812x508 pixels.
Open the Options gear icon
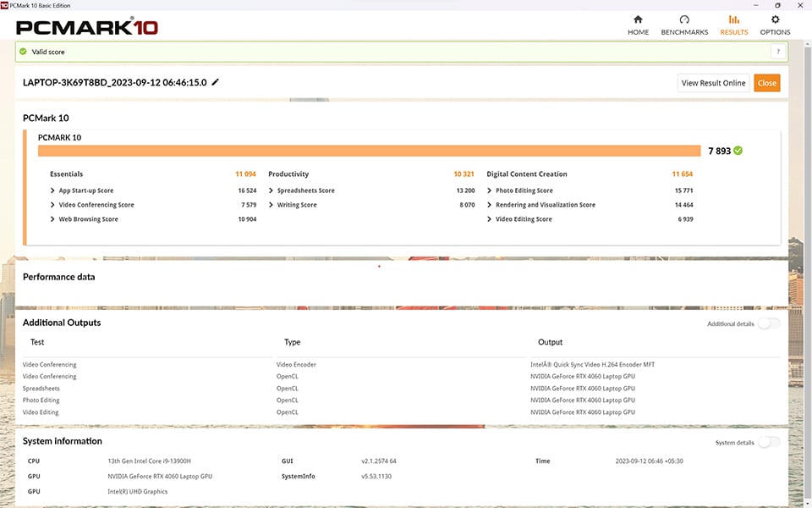pyautogui.click(x=775, y=20)
